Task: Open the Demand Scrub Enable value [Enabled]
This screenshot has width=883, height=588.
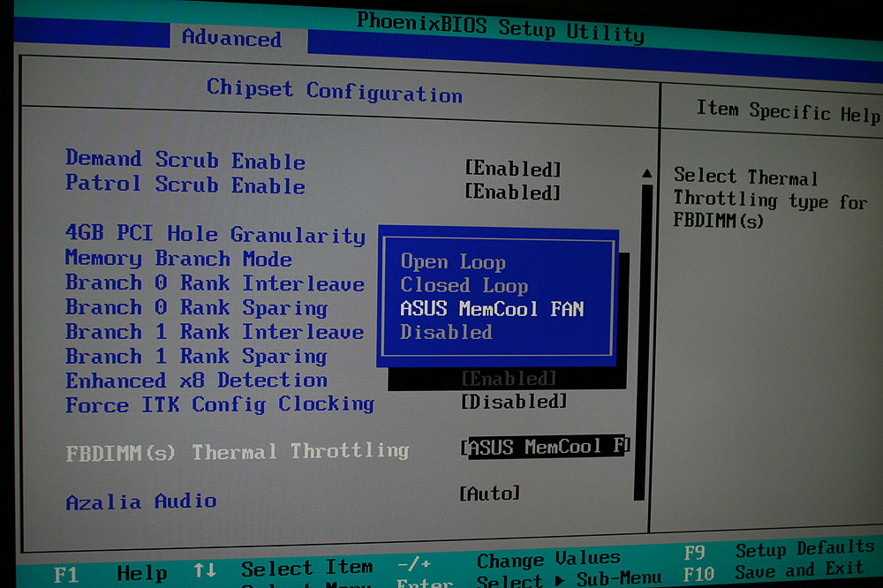Action: 512,169
